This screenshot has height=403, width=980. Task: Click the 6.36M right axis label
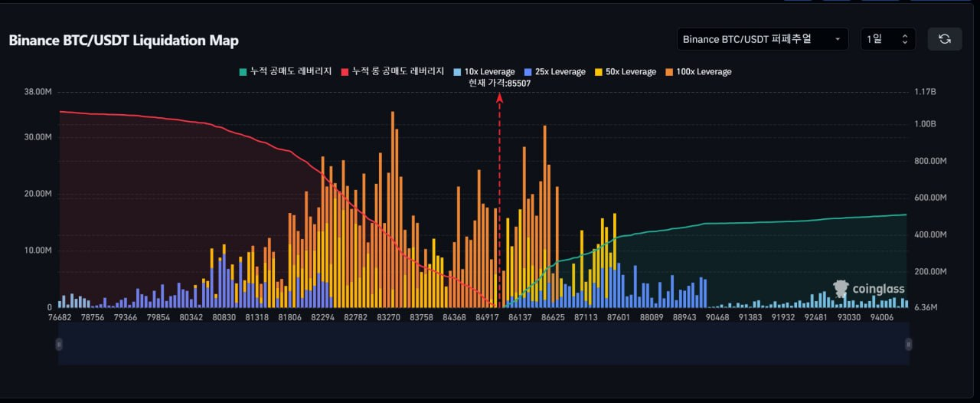click(x=926, y=308)
